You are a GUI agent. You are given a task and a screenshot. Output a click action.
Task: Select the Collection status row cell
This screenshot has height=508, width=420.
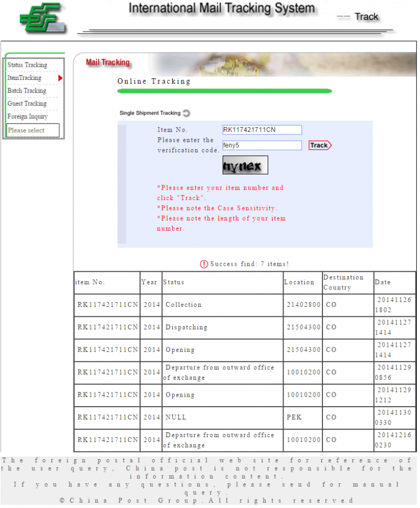click(x=184, y=305)
